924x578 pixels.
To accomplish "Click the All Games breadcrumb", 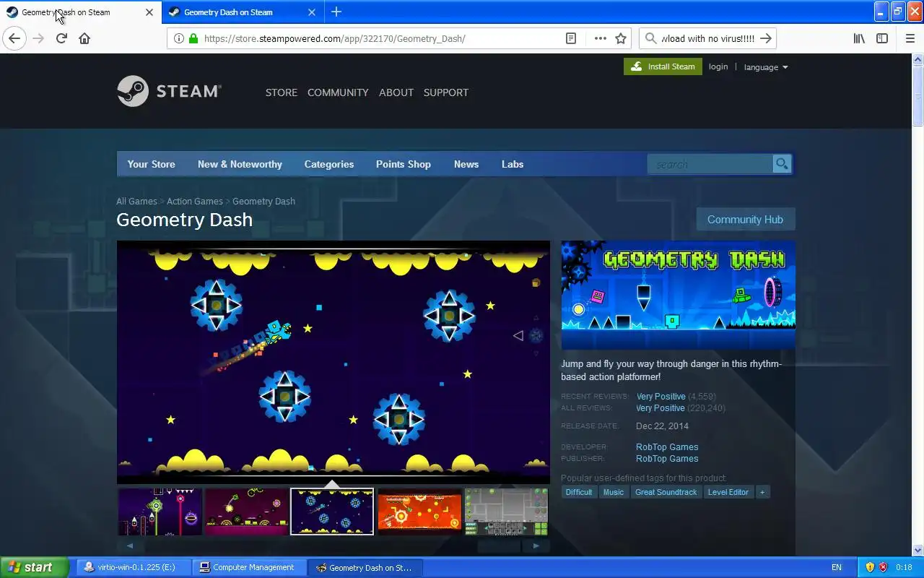I will [x=136, y=201].
